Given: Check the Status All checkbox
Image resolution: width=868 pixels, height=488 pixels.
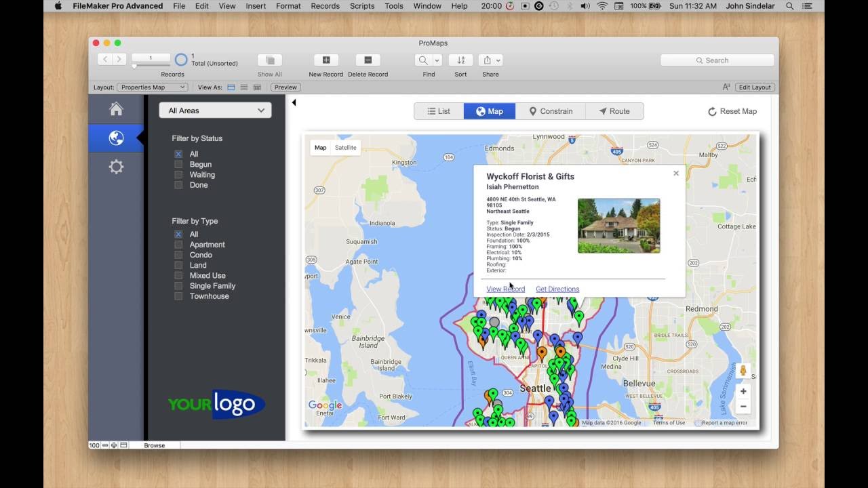Looking at the screenshot, I should point(178,155).
